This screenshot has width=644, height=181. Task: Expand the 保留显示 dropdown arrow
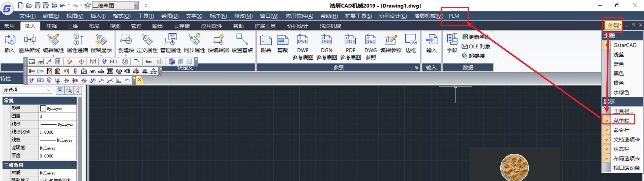point(101,56)
